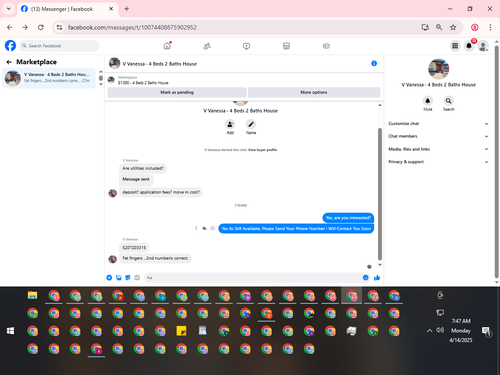Image resolution: width=500 pixels, height=375 pixels.
Task: Open Chrome three-dot menu
Action: (490, 27)
